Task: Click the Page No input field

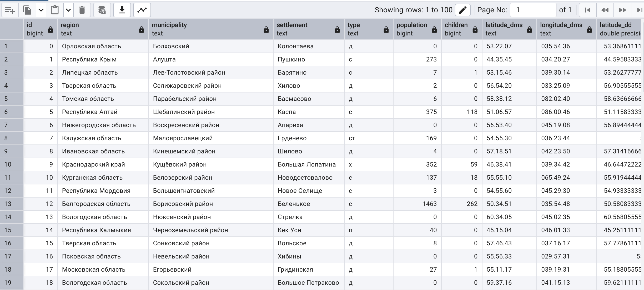Action: click(533, 10)
